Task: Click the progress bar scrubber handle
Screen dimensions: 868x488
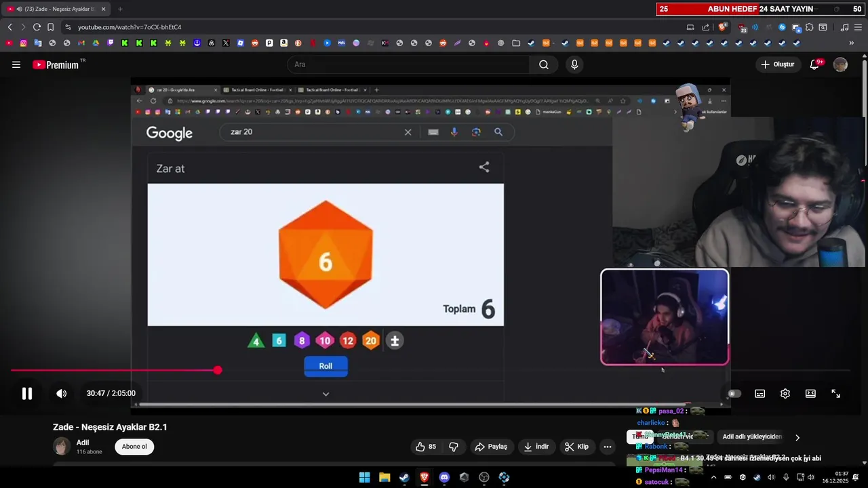Action: click(218, 370)
